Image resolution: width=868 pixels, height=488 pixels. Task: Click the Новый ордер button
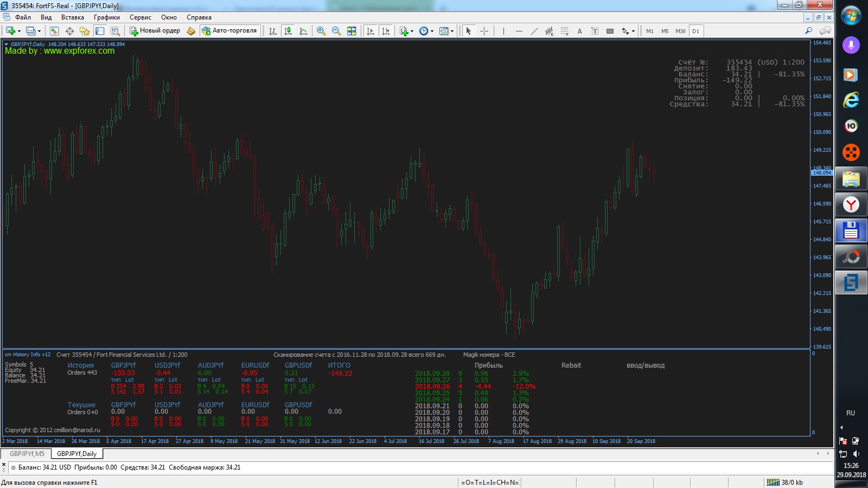pyautogui.click(x=155, y=31)
